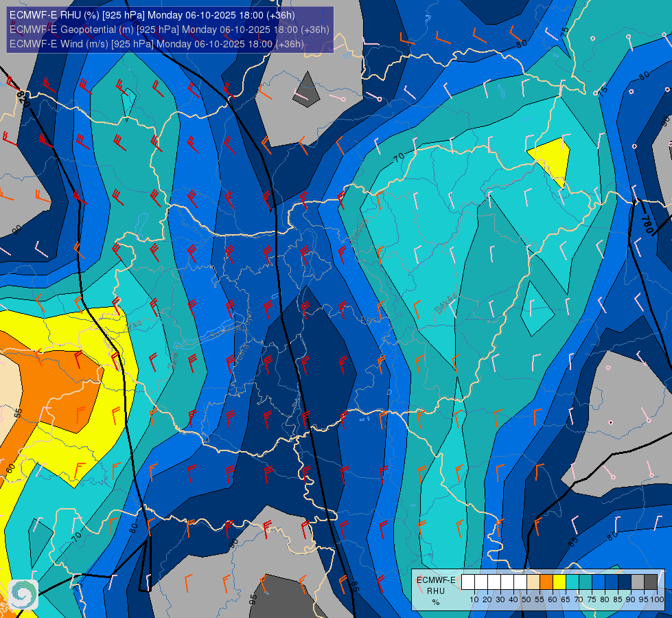Viewport: 672px width, 618px height.
Task: Click the '10' value in the legend scale
Action: pyautogui.click(x=474, y=599)
